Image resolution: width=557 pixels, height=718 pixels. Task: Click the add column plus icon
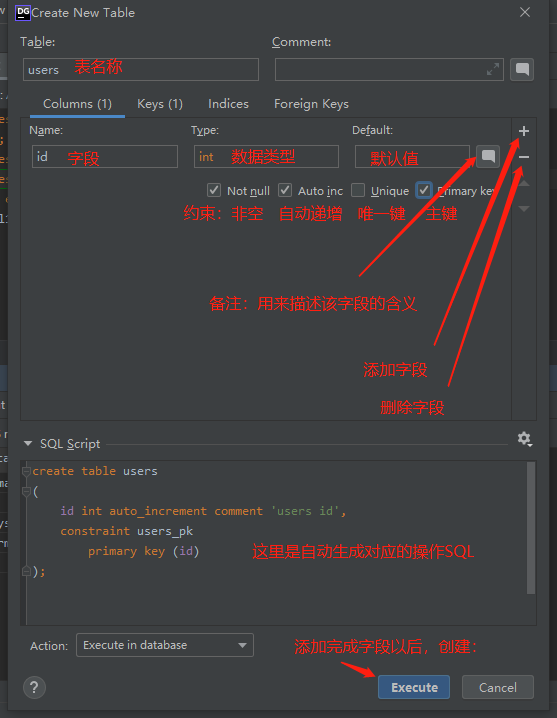tap(524, 131)
